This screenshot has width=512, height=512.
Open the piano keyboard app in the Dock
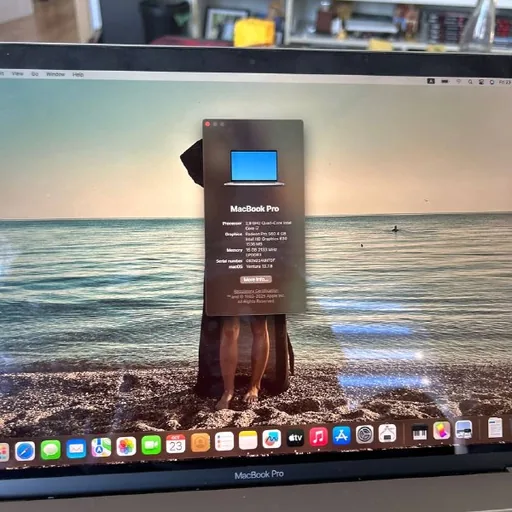420,432
